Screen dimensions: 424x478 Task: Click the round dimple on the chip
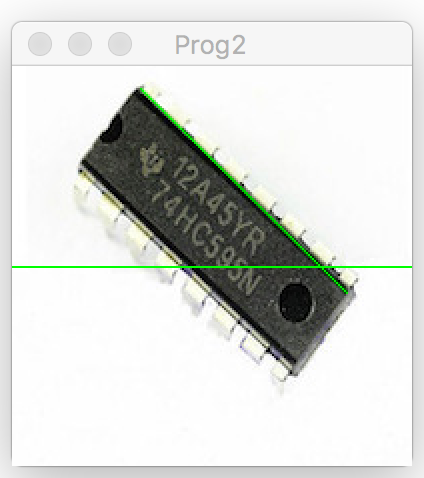coord(296,303)
